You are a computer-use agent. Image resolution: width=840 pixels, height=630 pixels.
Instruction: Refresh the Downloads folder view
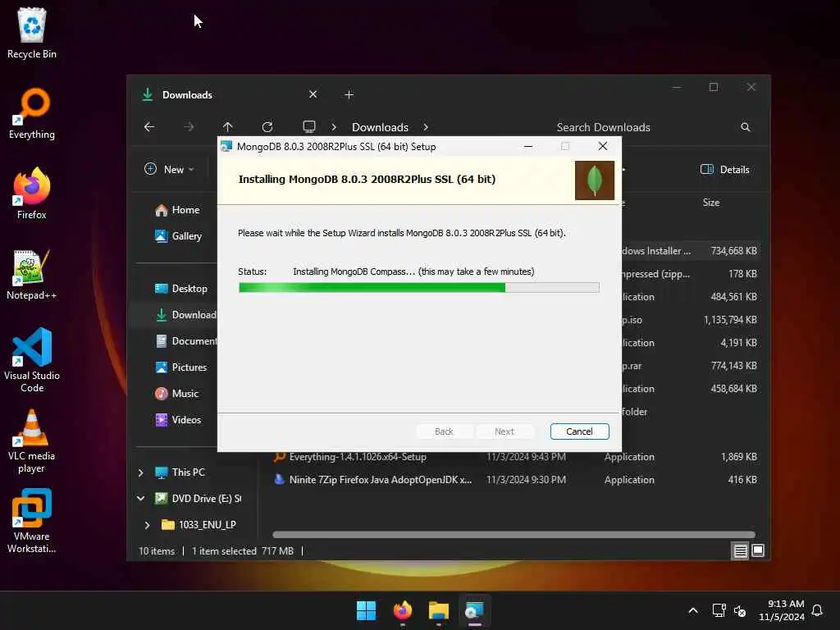[x=267, y=127]
